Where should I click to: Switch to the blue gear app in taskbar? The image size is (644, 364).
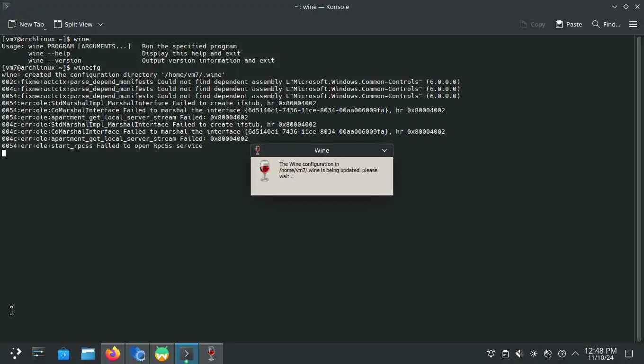tap(137, 353)
